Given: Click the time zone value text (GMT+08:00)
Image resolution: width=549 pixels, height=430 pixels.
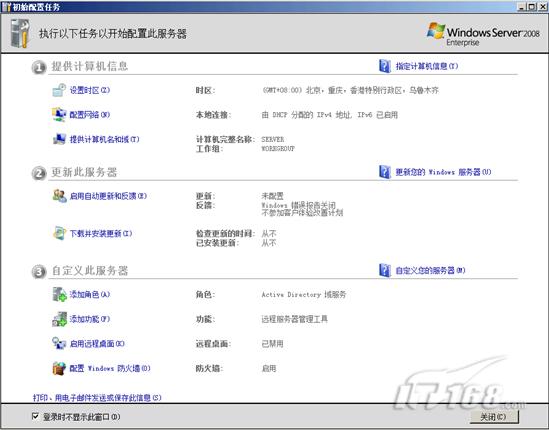Looking at the screenshot, I should click(x=350, y=90).
